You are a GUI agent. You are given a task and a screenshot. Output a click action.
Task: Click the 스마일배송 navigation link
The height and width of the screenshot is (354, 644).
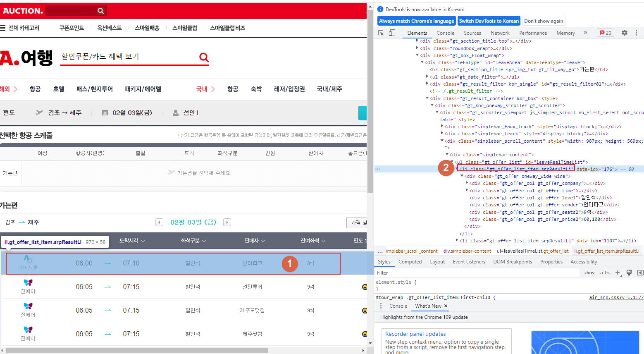coord(147,28)
